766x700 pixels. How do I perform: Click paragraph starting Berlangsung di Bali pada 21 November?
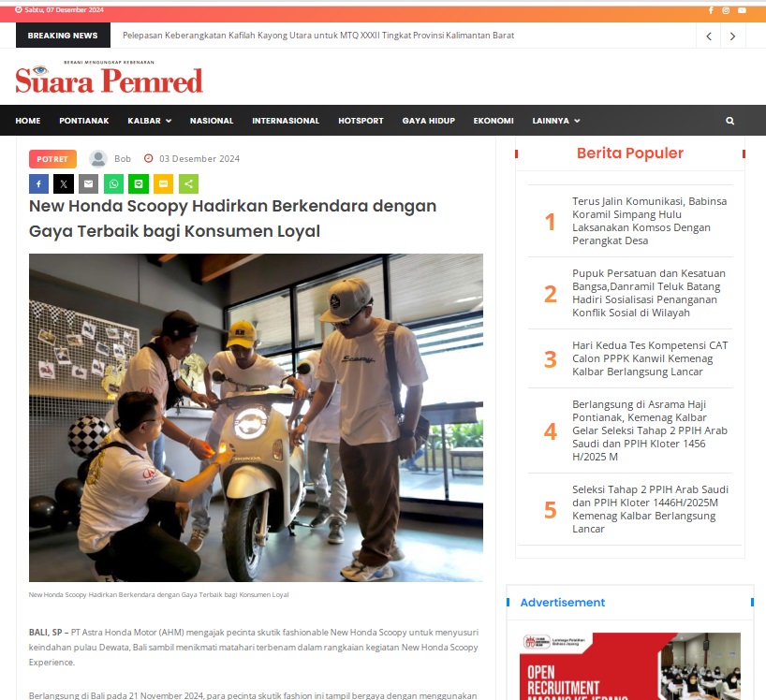click(253, 695)
